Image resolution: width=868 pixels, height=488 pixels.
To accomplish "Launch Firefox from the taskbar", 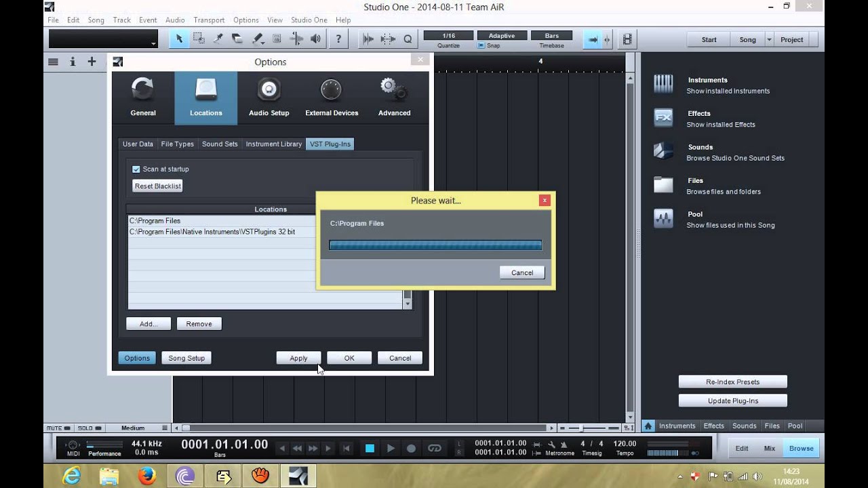I will pyautogui.click(x=147, y=476).
